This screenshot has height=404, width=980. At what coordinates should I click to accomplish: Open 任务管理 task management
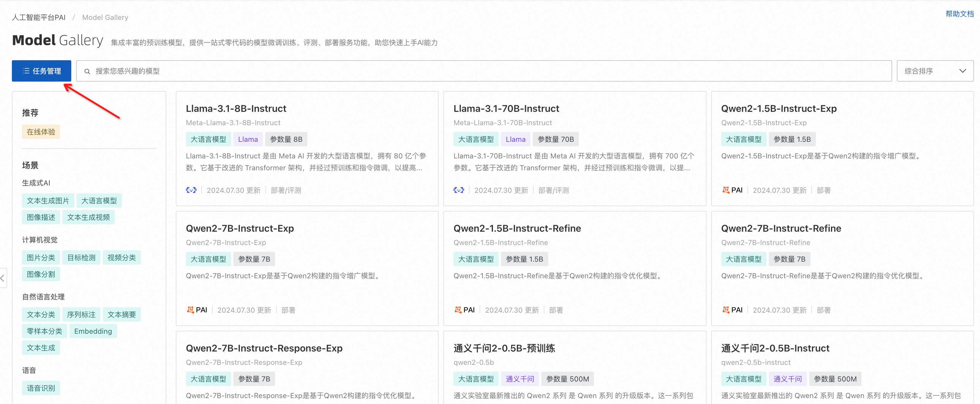pos(42,71)
